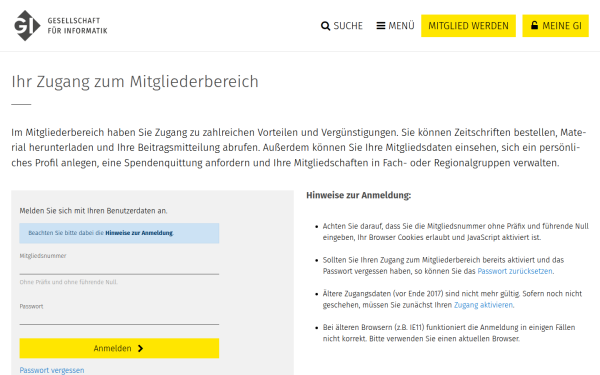Open the Meine GI button text
600x375 pixels.
pyautogui.click(x=562, y=26)
